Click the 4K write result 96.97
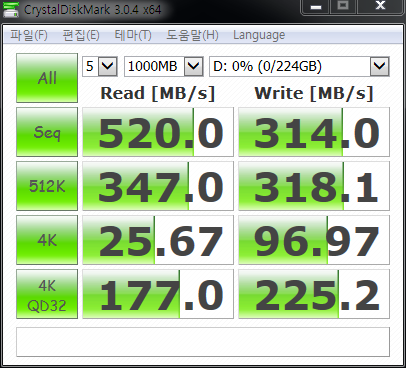 tap(314, 240)
